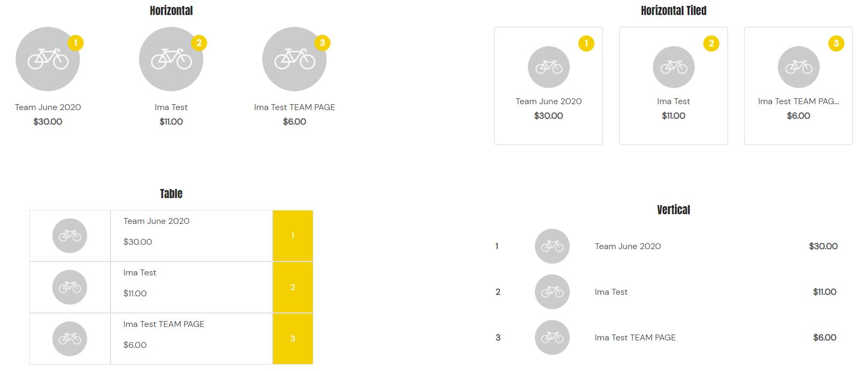
Task: Click Ima Test TEAM PAGE avatar in Horizontal
Action: 295,59
